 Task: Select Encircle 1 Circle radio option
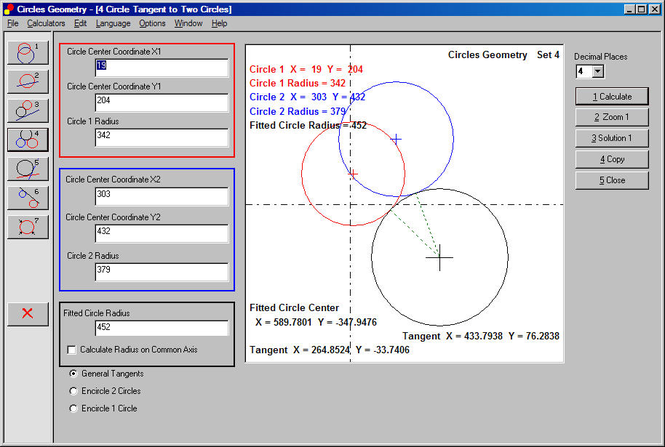(73, 408)
